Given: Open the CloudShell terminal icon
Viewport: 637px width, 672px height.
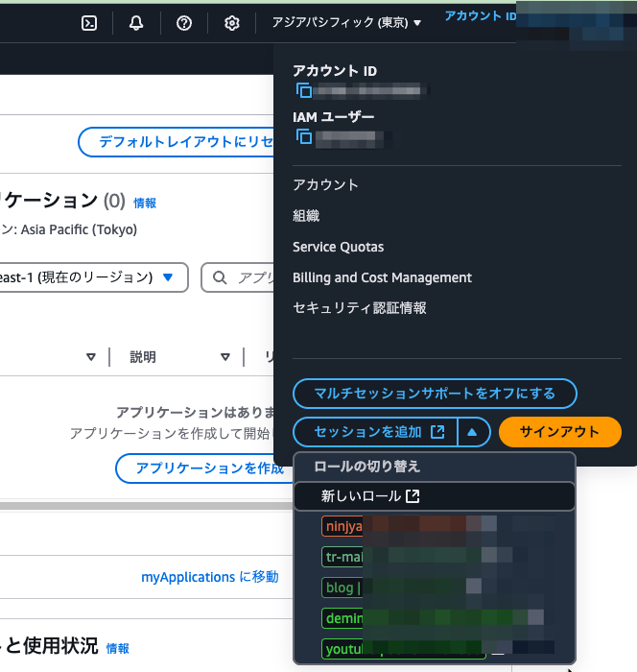Looking at the screenshot, I should [89, 23].
